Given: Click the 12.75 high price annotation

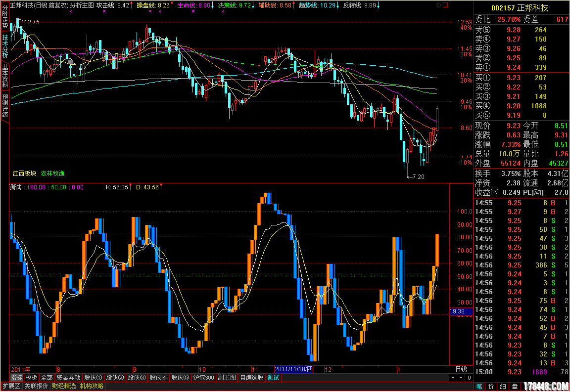Looking at the screenshot, I should (32, 22).
